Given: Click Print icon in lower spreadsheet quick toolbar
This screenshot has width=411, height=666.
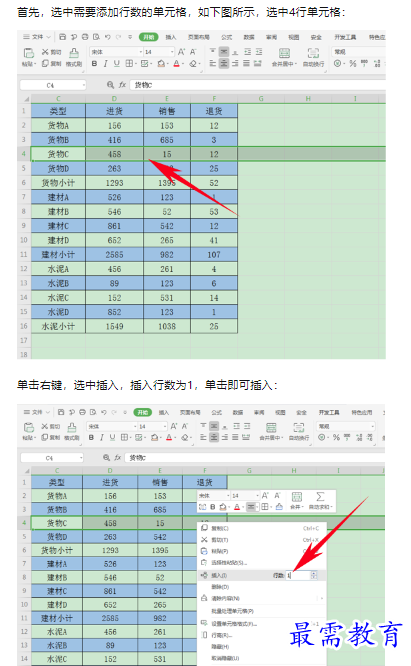Looking at the screenshot, I should tap(82, 412).
